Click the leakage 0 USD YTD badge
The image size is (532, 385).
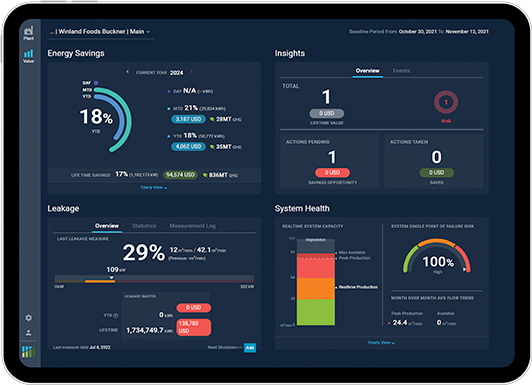click(x=193, y=308)
